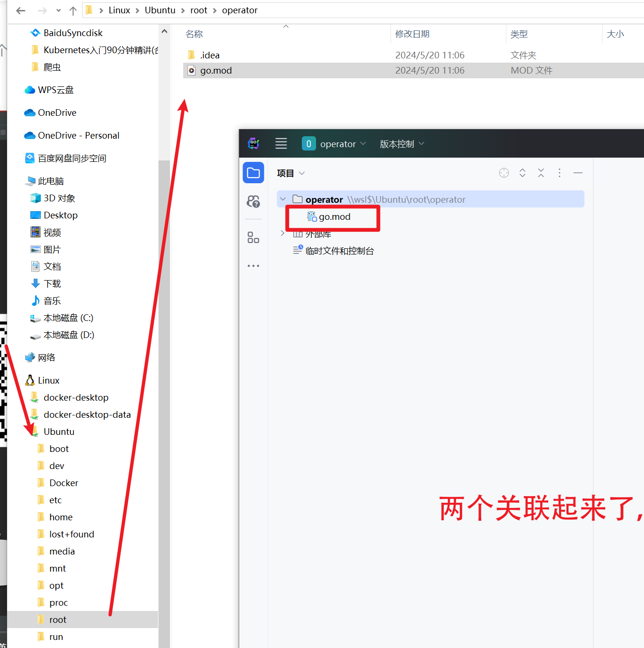Viewport: 644px width, 648px height.
Task: Open recent locations dropdown in Explorer
Action: pos(58,10)
